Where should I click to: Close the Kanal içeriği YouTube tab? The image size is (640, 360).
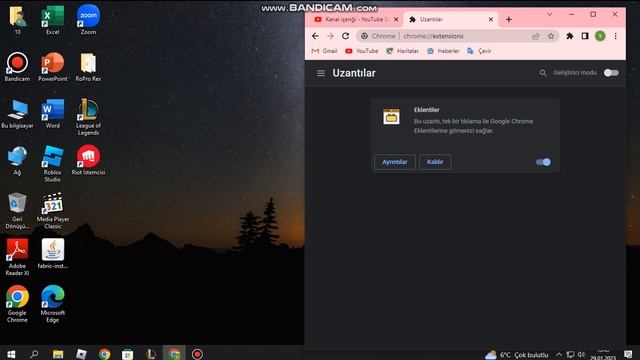click(x=396, y=19)
